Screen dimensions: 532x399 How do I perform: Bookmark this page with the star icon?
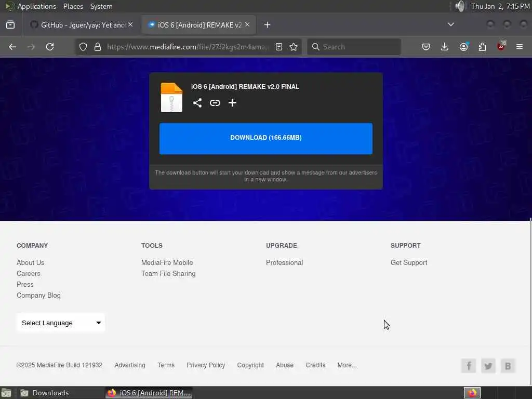pyautogui.click(x=294, y=47)
